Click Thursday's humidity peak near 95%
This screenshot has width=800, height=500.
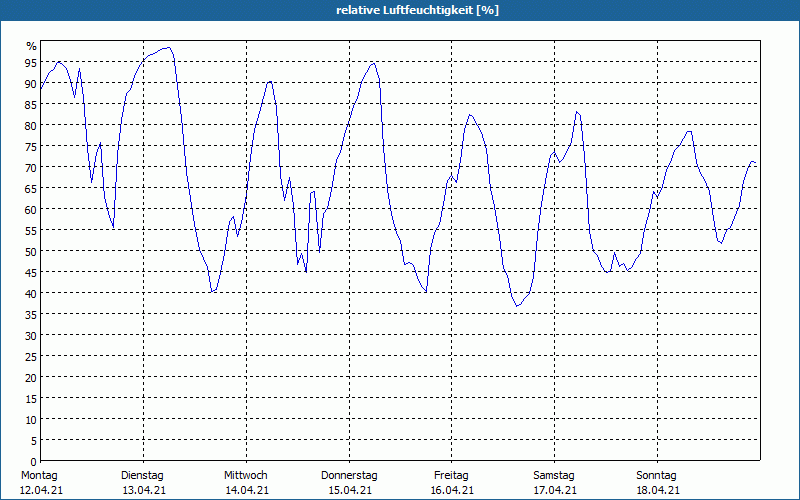click(373, 63)
